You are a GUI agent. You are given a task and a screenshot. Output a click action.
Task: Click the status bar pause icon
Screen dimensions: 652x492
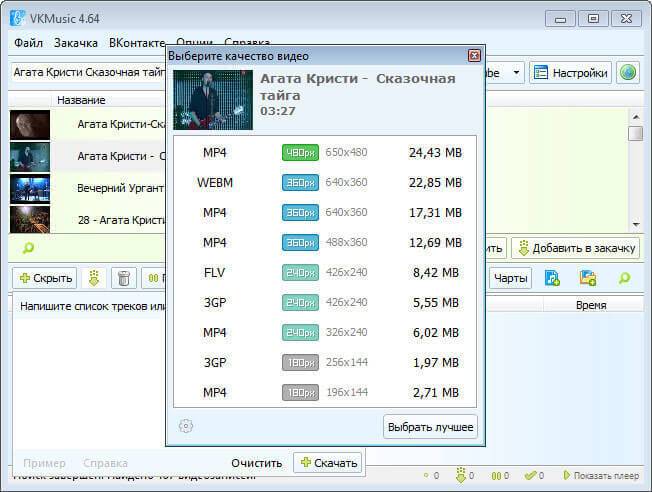coord(496,476)
